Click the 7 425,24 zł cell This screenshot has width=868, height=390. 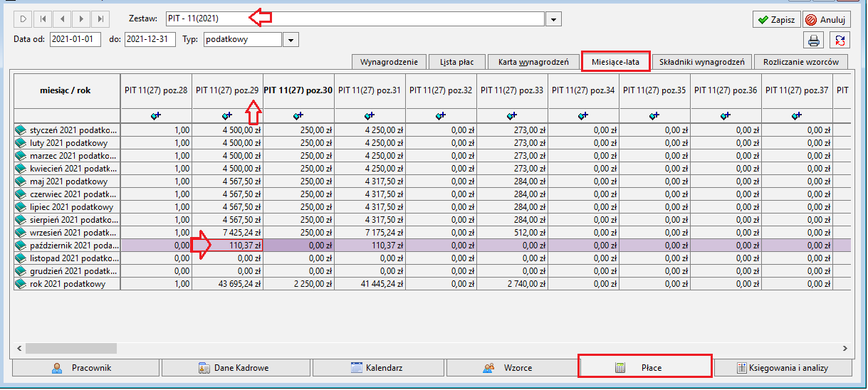coord(228,233)
